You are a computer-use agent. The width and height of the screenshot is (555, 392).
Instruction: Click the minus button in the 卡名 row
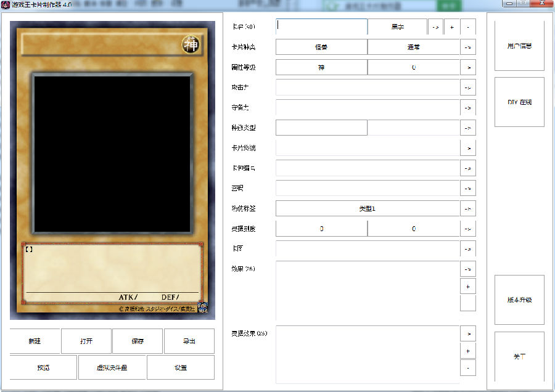coord(468,27)
